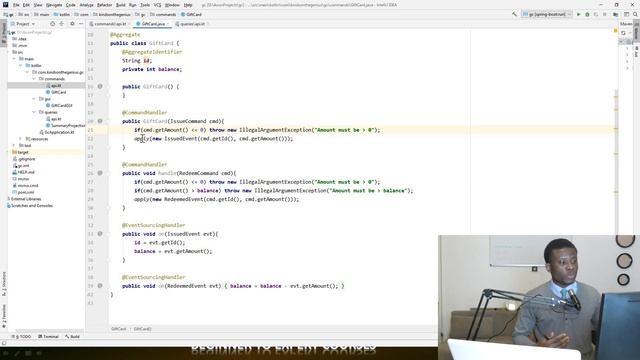This screenshot has height=360, width=640.
Task: Select api.kt under commands package
Action: tap(53, 85)
